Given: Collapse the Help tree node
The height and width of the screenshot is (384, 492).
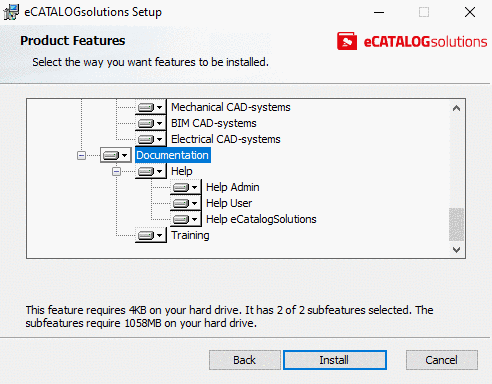Looking at the screenshot, I should point(116,171).
